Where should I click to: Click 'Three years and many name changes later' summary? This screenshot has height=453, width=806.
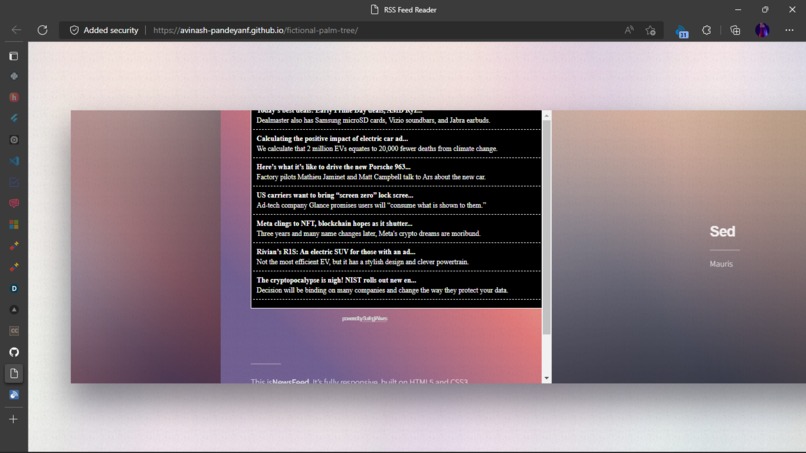(x=368, y=233)
